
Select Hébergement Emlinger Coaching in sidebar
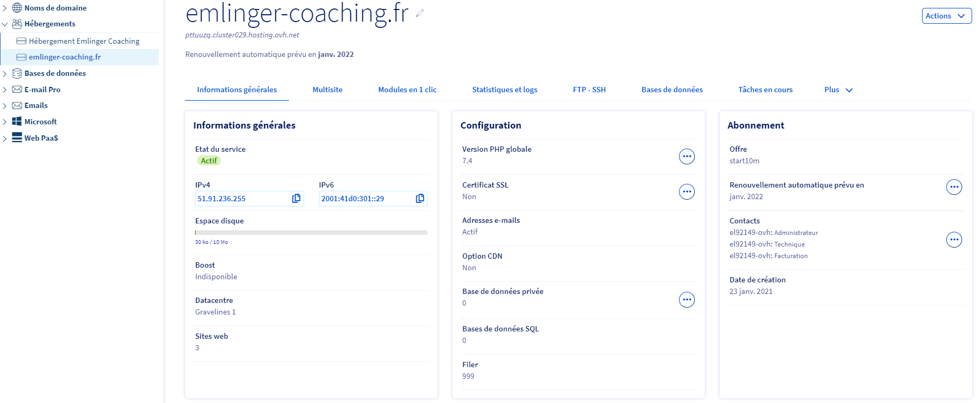84,41
